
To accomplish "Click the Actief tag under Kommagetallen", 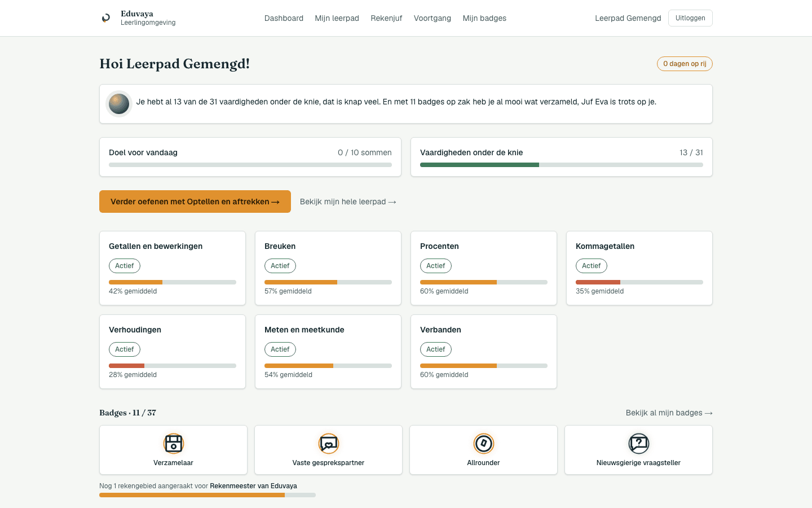I will click(592, 266).
